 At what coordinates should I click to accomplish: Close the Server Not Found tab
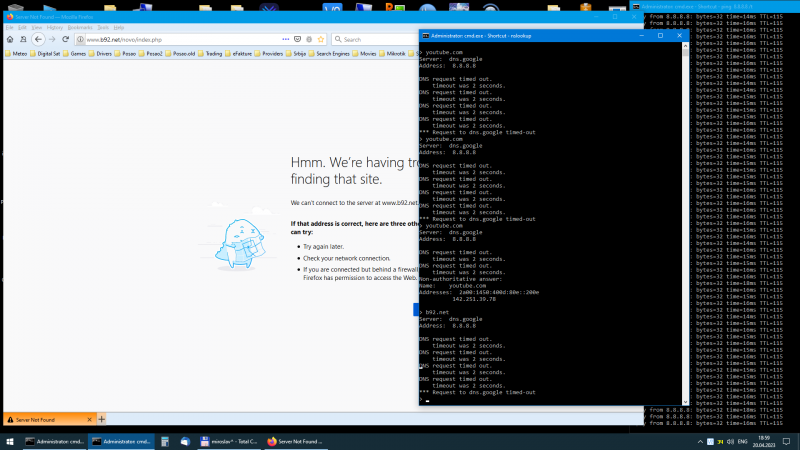pyautogui.click(x=89, y=419)
